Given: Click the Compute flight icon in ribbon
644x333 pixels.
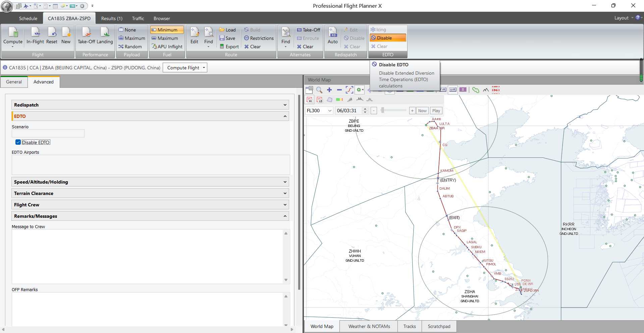Looking at the screenshot, I should pyautogui.click(x=13, y=33).
